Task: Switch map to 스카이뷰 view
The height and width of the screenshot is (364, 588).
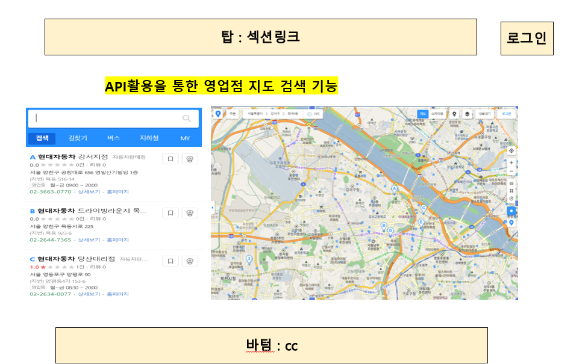Action: click(x=437, y=114)
